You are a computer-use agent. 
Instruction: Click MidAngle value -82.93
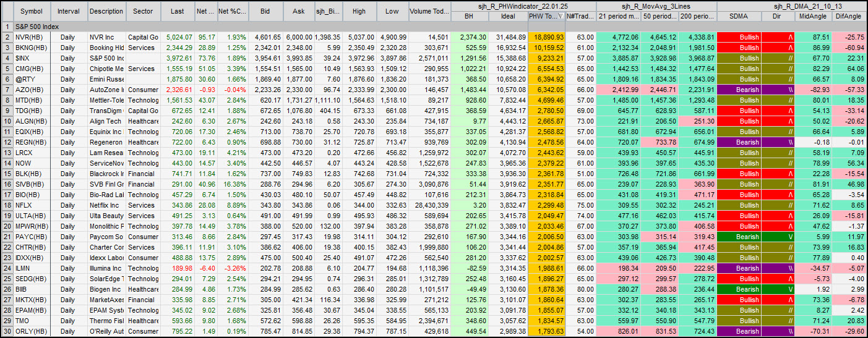point(813,90)
